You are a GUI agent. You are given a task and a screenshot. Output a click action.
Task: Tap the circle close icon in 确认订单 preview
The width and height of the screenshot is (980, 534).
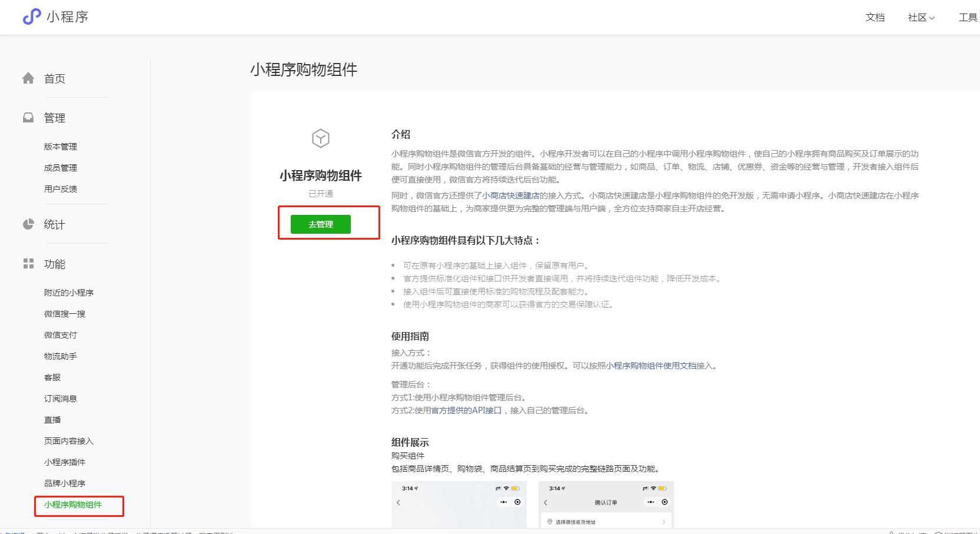[x=665, y=502]
